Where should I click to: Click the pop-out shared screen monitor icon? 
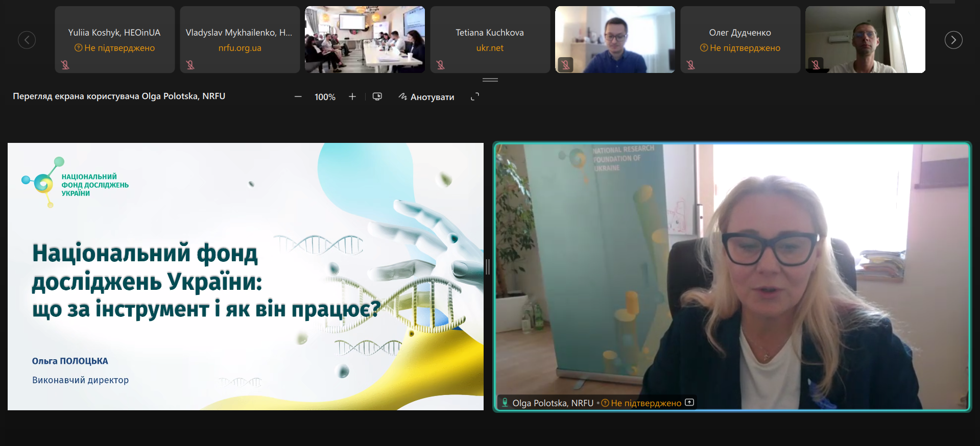377,96
